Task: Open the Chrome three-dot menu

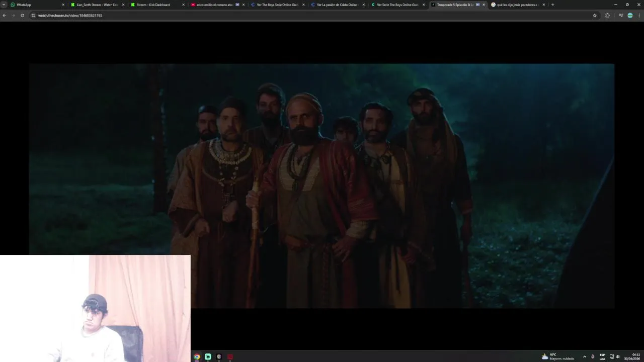Action: click(x=639, y=16)
